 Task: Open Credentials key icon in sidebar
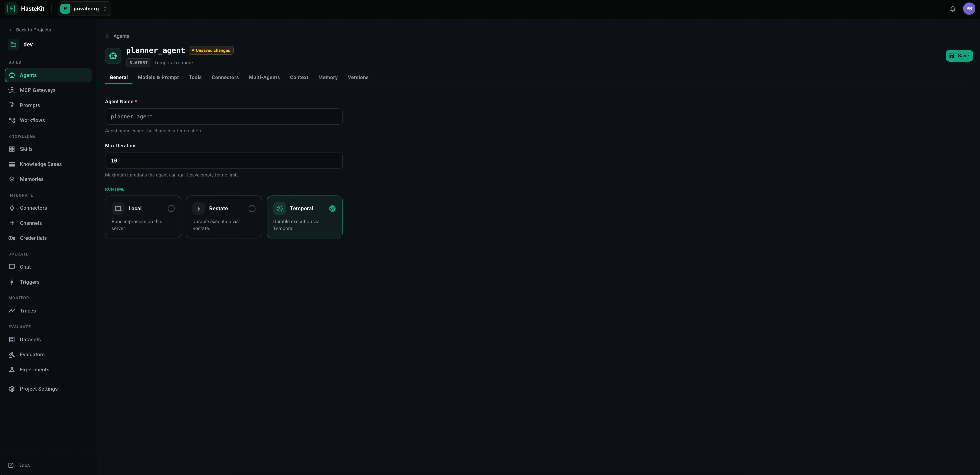(x=12, y=238)
